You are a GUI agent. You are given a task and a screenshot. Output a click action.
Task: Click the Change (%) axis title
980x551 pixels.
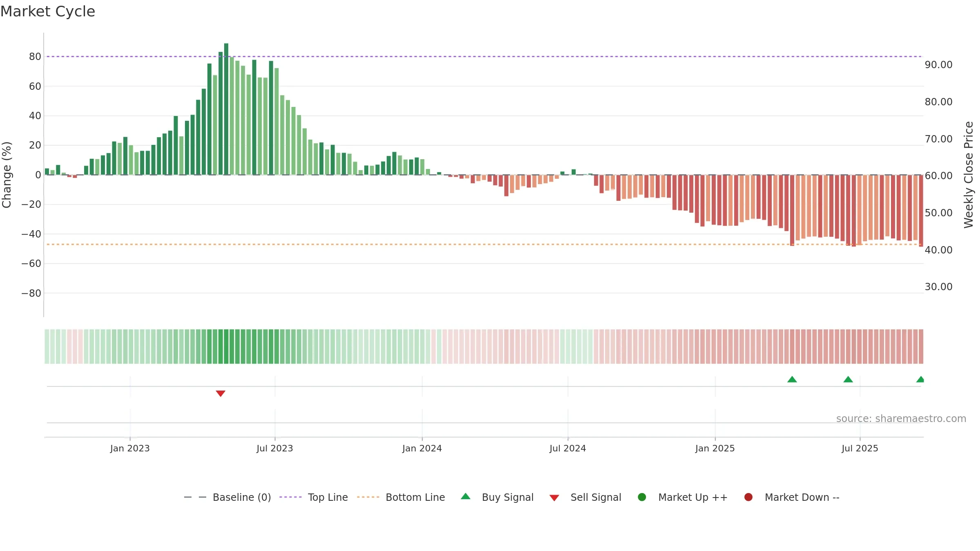(7, 175)
